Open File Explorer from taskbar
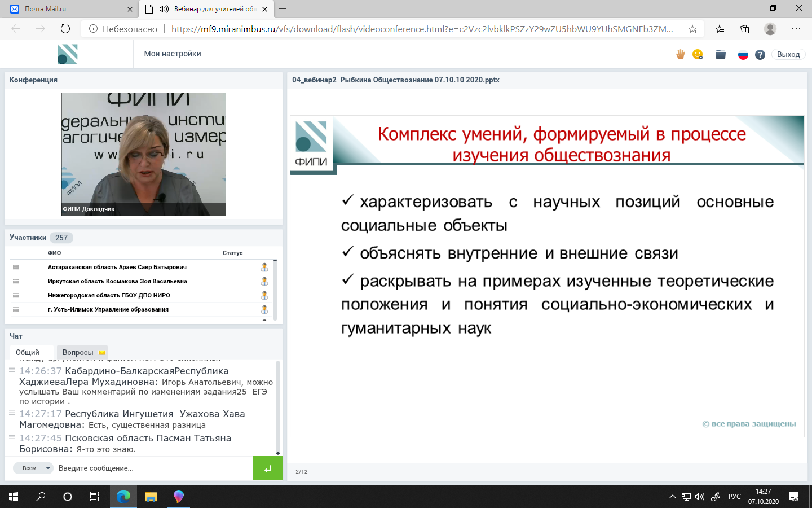 click(x=151, y=497)
